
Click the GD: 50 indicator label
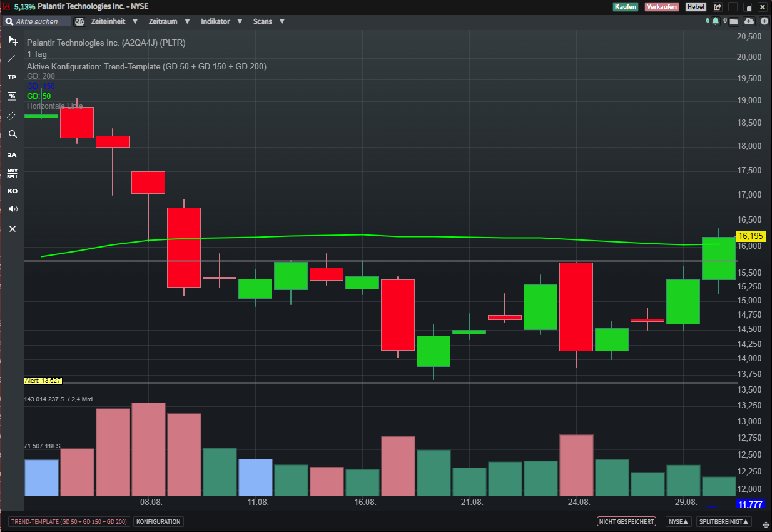coord(39,96)
